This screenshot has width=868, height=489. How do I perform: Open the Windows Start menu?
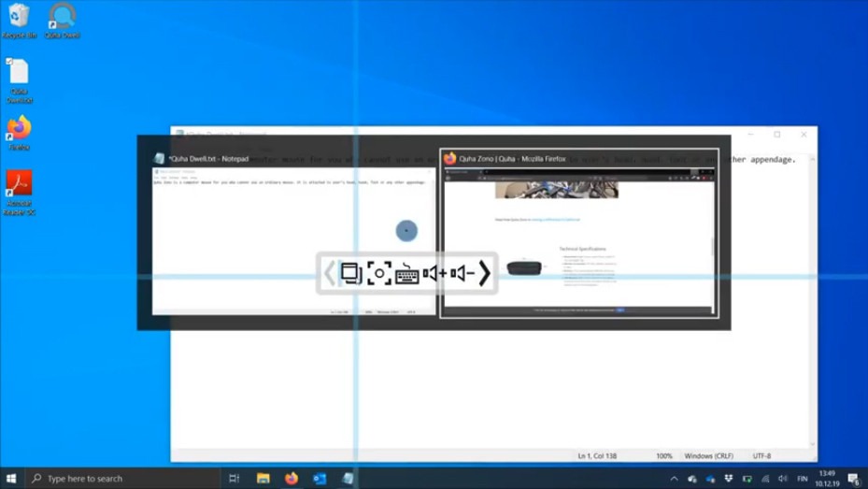click(11, 478)
